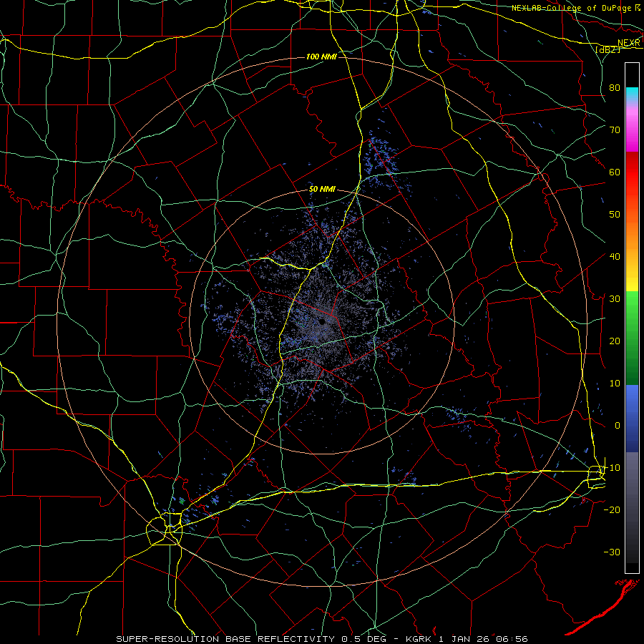Click the green segment of the color bar
644x644 pixels.
coord(632,338)
